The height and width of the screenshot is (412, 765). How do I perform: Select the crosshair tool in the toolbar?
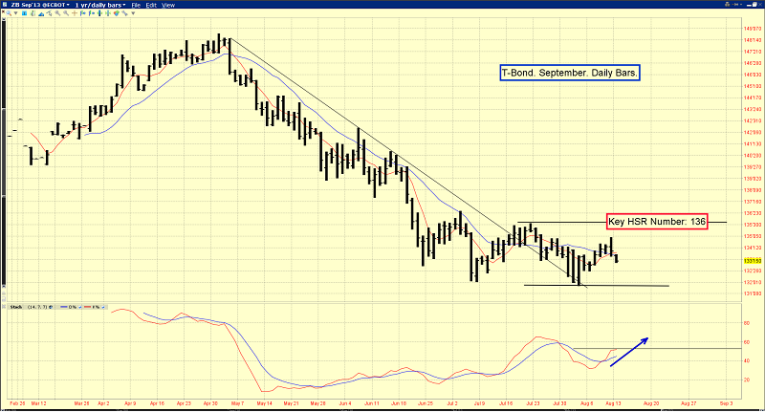(x=74, y=13)
